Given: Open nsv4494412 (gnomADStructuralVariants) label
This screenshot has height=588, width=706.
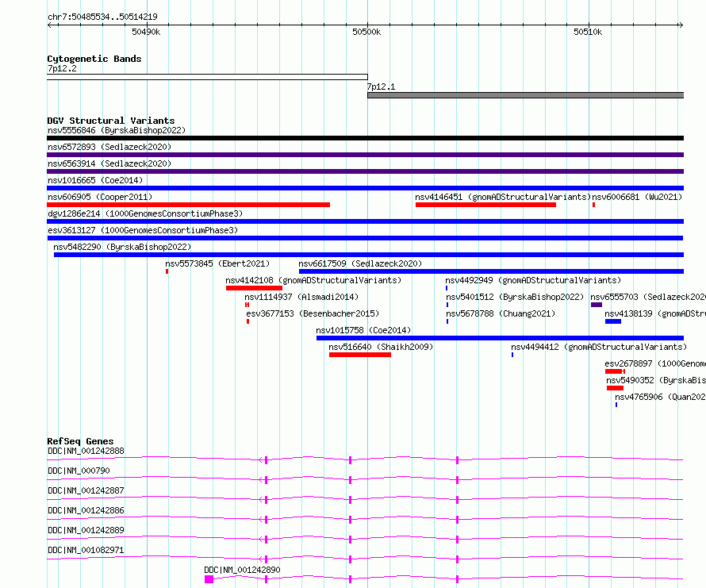Looking at the screenshot, I should click(x=599, y=347).
